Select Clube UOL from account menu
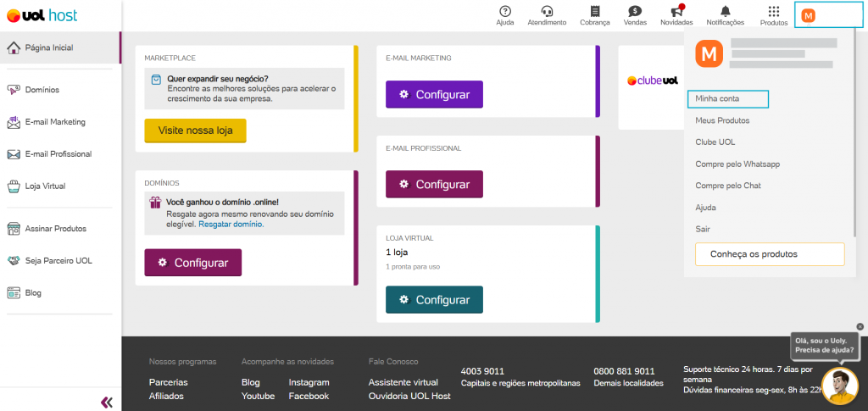The height and width of the screenshot is (411, 868). 715,142
